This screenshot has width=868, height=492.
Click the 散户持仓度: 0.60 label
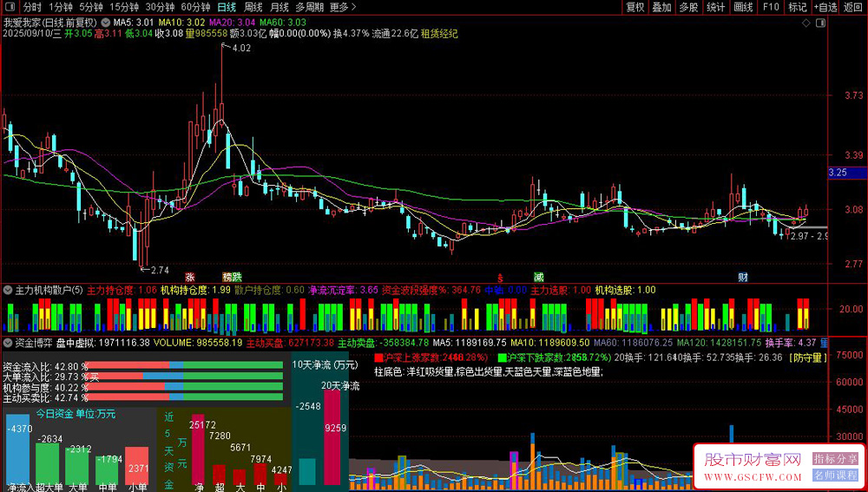[x=269, y=290]
